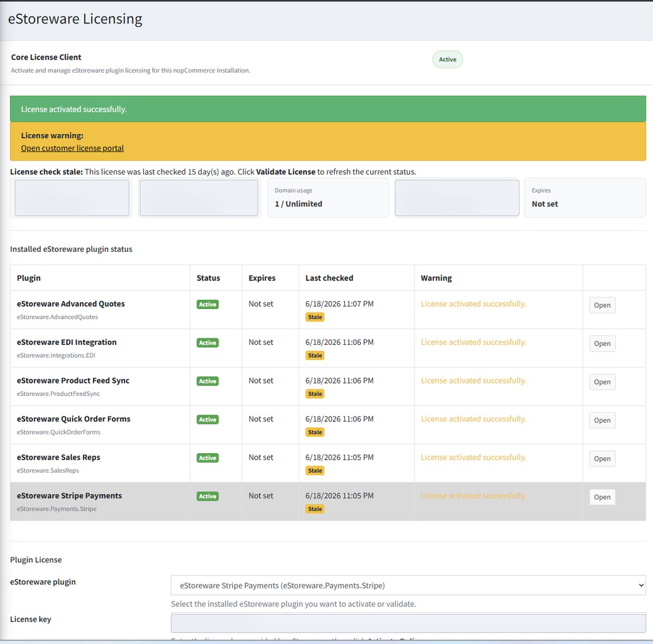Screen dimensions: 653x644
Task: Click the Core License Client heading
Action: point(46,57)
